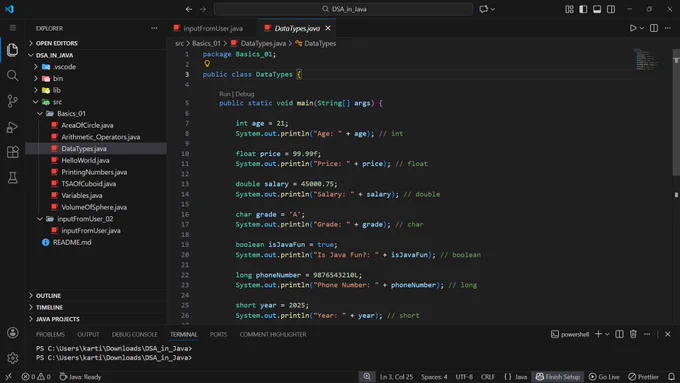
Task: Click Go Live in status bar
Action: pyautogui.click(x=604, y=377)
